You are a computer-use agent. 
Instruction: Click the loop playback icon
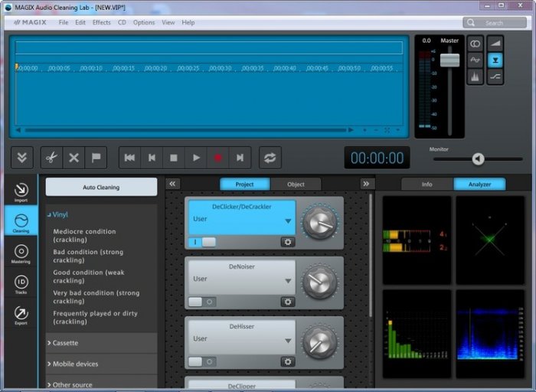[270, 158]
